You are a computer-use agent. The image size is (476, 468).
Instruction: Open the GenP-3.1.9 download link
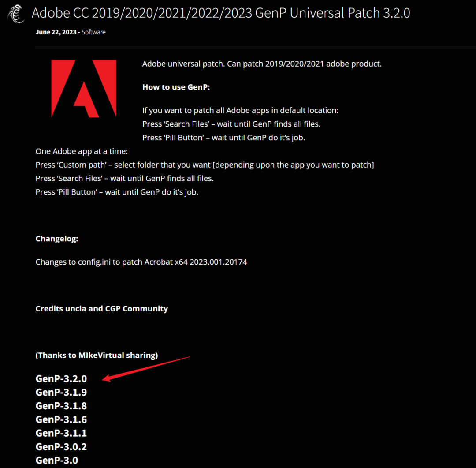61,392
